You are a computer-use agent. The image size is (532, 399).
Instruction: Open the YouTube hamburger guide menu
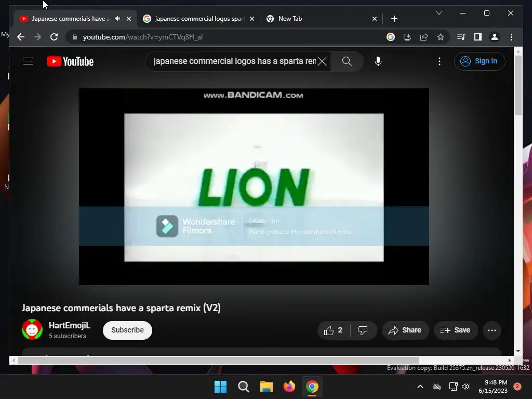(x=28, y=61)
